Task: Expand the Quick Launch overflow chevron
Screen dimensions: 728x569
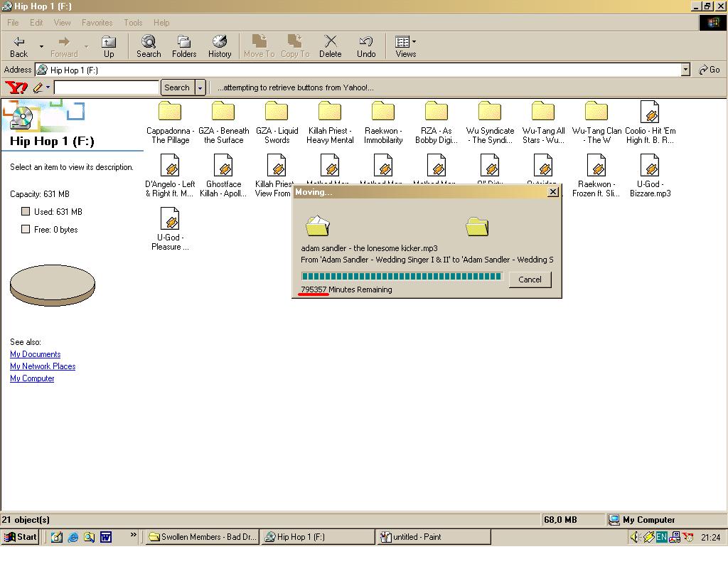Action: point(133,535)
